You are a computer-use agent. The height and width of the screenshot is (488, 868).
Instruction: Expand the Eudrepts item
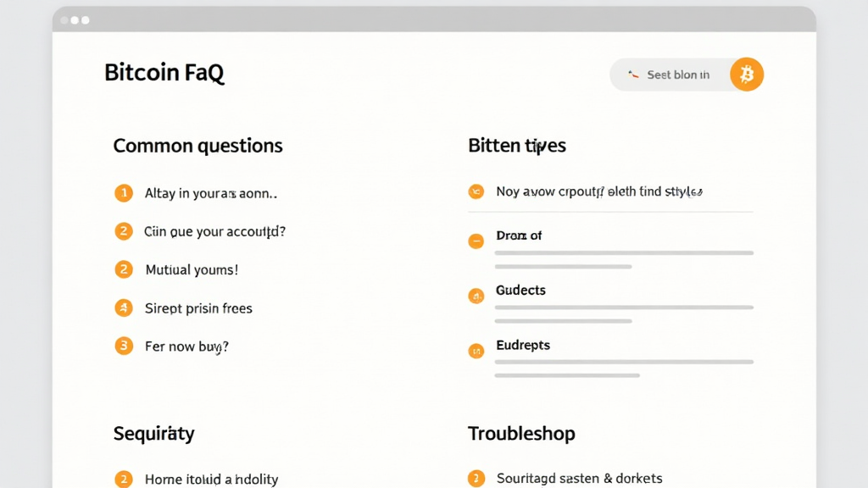click(476, 349)
